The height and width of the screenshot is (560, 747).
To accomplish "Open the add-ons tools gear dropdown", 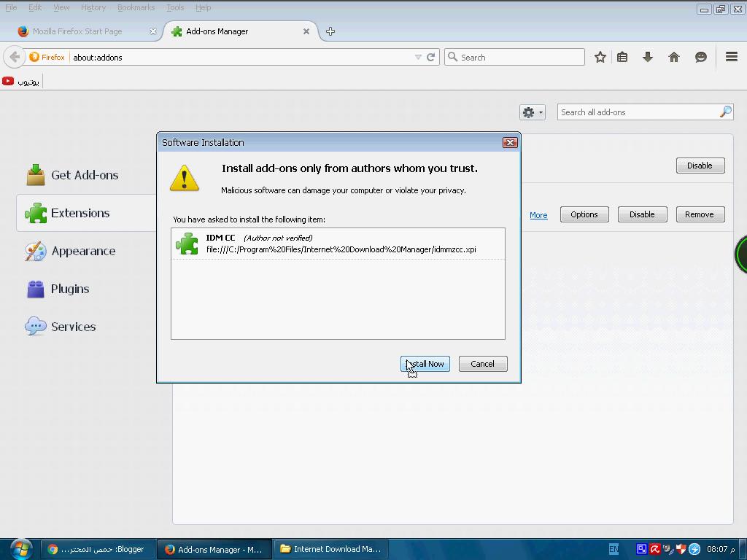I will (x=532, y=112).
